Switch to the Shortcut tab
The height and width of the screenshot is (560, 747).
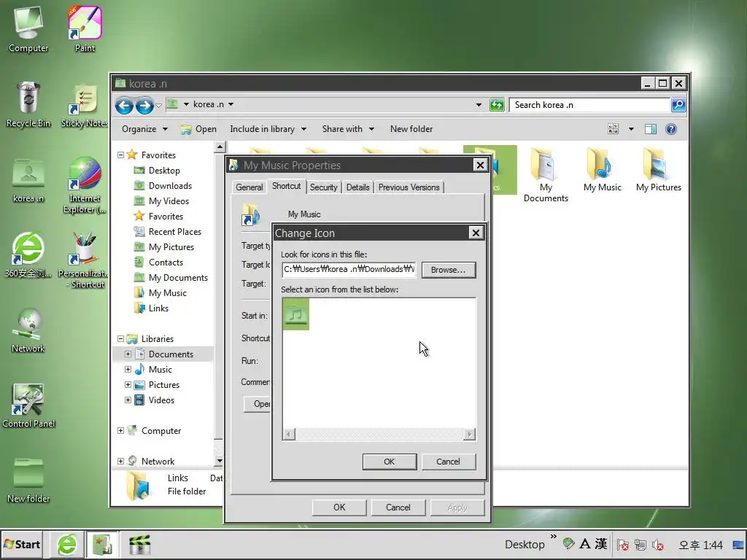pos(286,186)
